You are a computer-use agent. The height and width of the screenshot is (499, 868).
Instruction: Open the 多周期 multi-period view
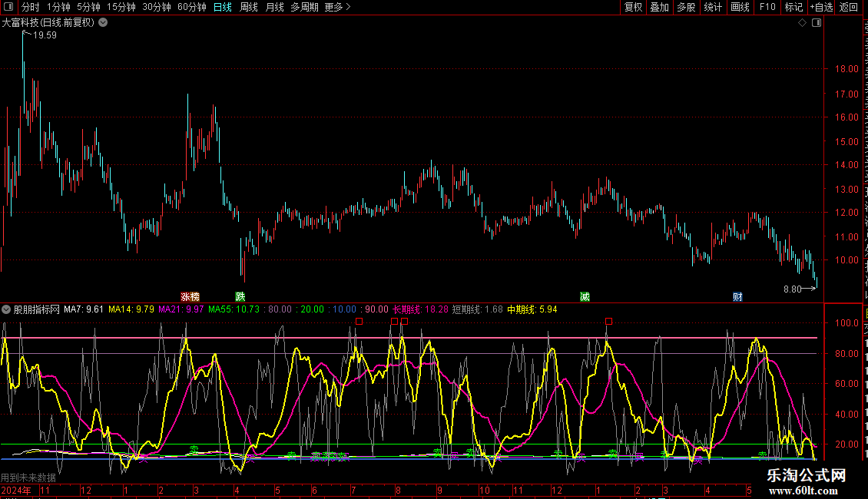(x=304, y=7)
